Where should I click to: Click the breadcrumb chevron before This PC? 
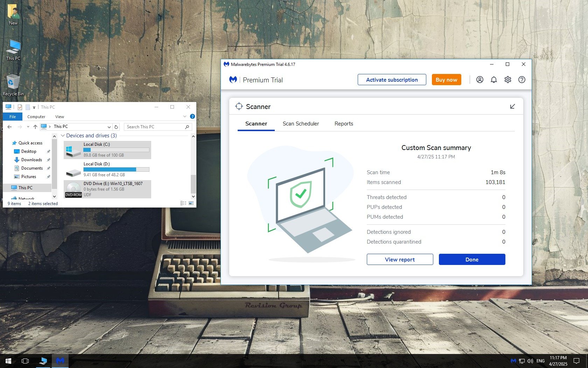pyautogui.click(x=50, y=127)
